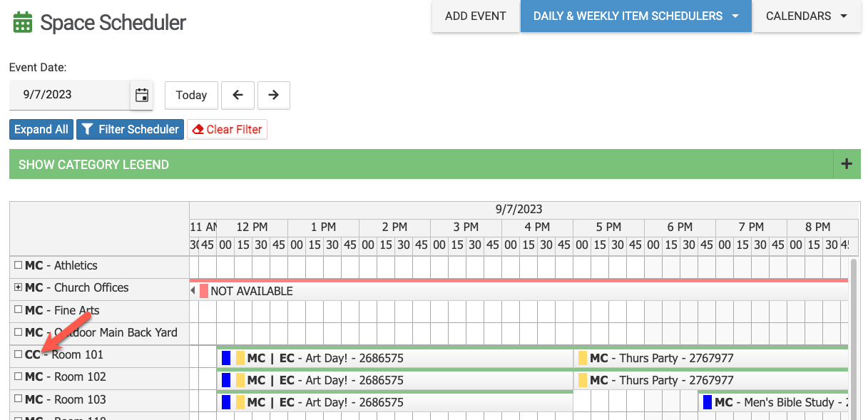Open the Thurs Party event in Room 102
Screen dimensions: 868x420
tap(711, 380)
